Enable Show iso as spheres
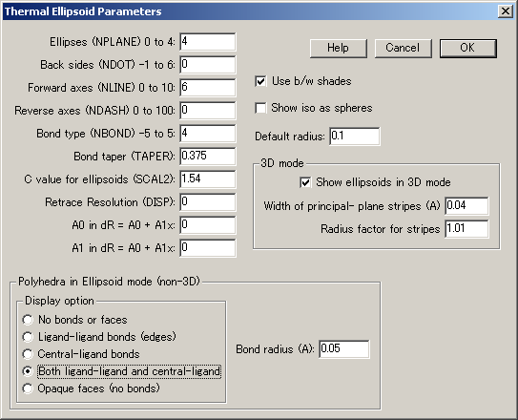This screenshot has width=518, height=420. [x=260, y=108]
